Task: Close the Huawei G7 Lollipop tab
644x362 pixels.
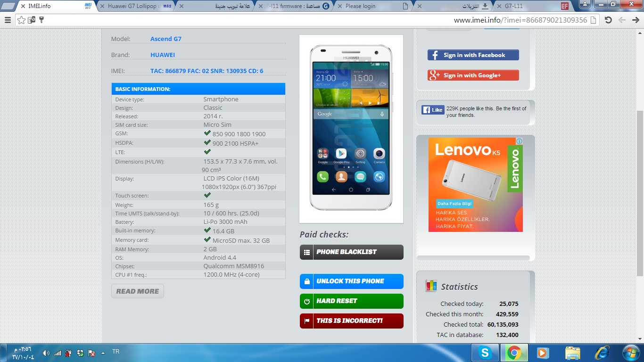Action: [x=102, y=6]
